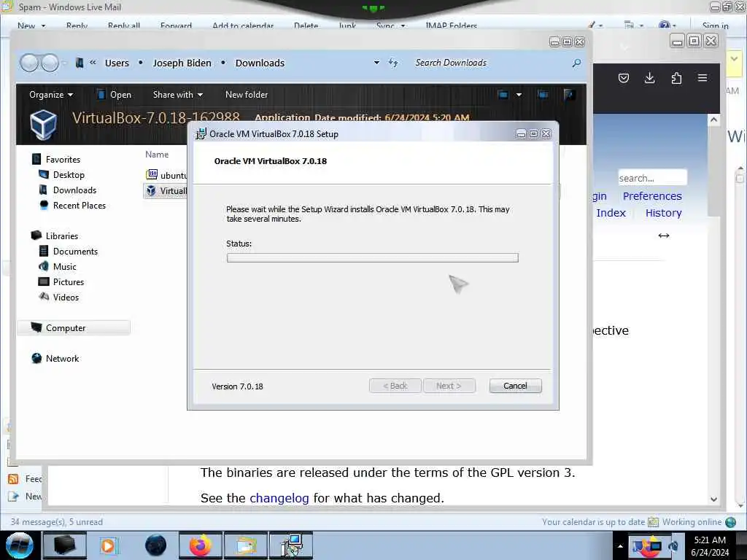Click the browser page vertical scrollbar thumb
Viewport: 747px width, 560px height.
(x=713, y=171)
